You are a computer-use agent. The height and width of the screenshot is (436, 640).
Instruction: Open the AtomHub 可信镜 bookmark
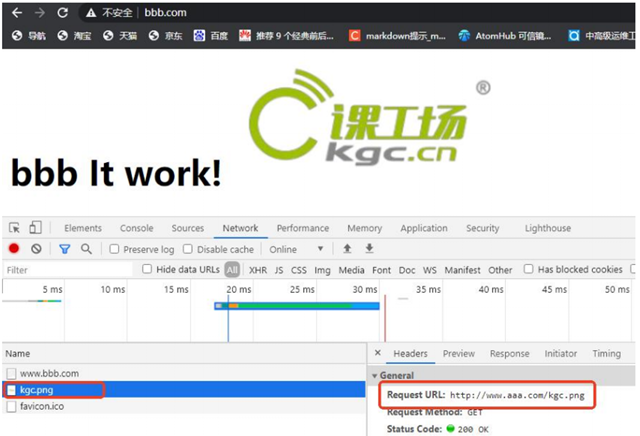(x=504, y=36)
